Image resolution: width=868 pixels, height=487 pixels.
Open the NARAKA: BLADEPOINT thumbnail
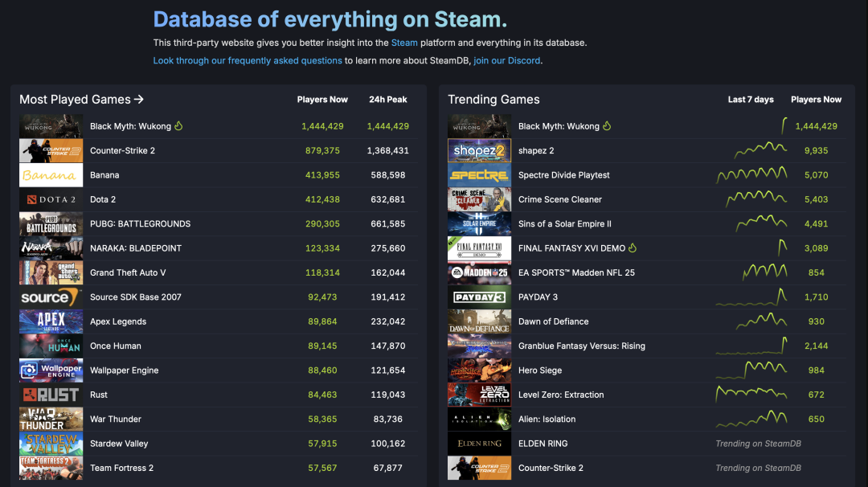tap(51, 248)
